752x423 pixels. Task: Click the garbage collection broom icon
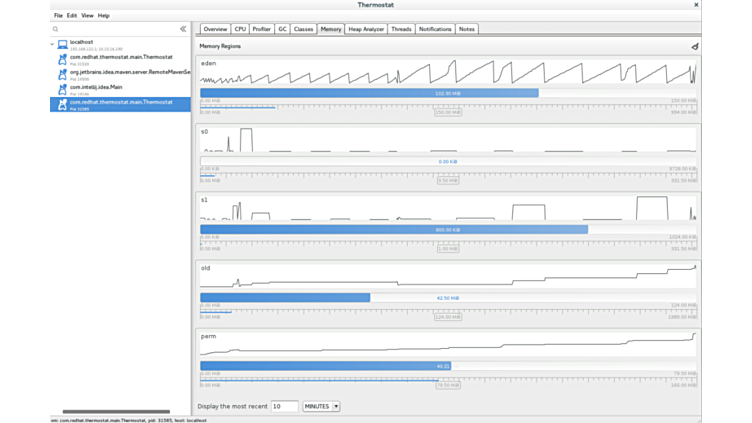pos(694,46)
